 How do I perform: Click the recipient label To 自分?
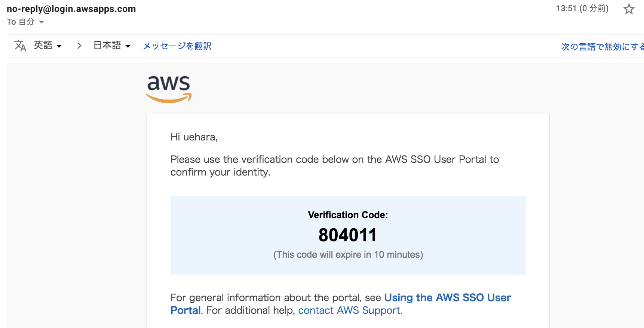[x=21, y=22]
